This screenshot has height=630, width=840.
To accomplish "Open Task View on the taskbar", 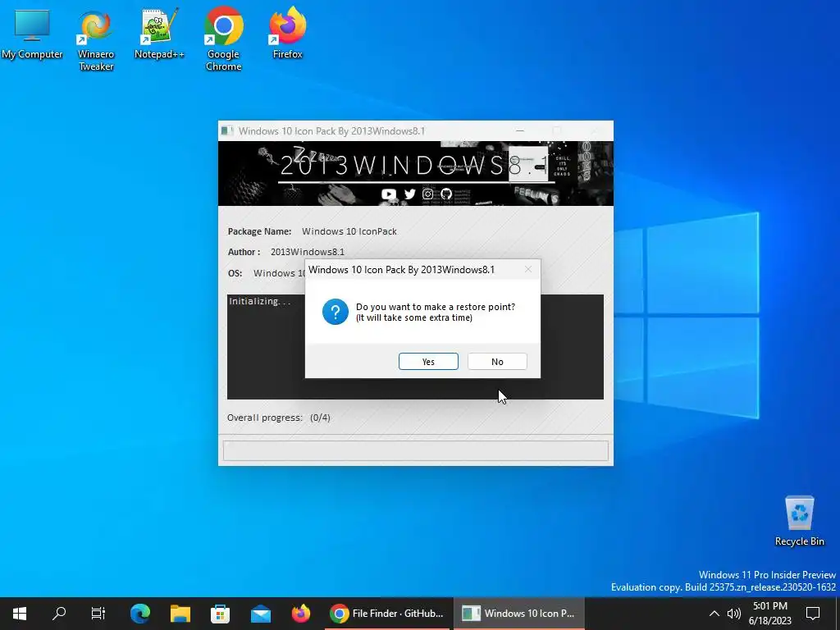I will (x=98, y=614).
